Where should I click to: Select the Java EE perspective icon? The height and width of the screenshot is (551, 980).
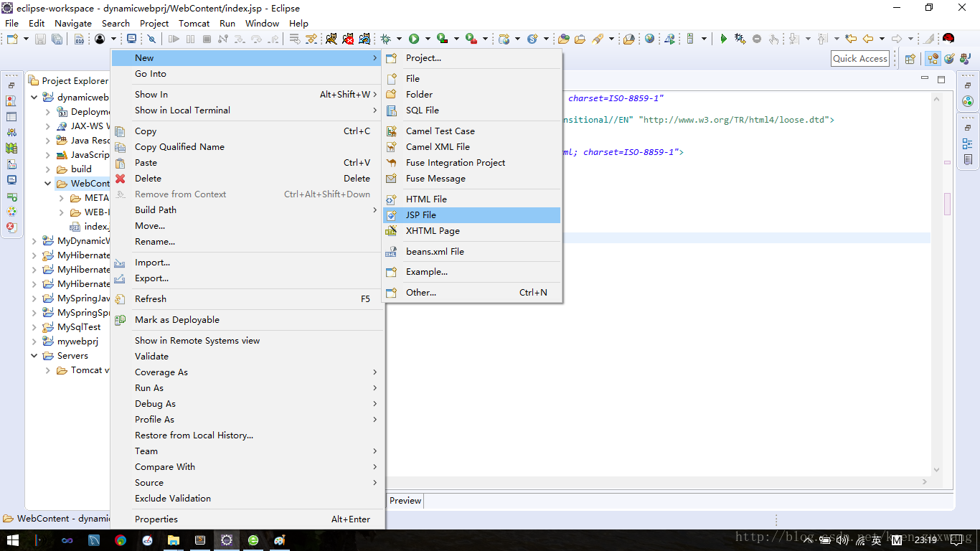pyautogui.click(x=933, y=59)
